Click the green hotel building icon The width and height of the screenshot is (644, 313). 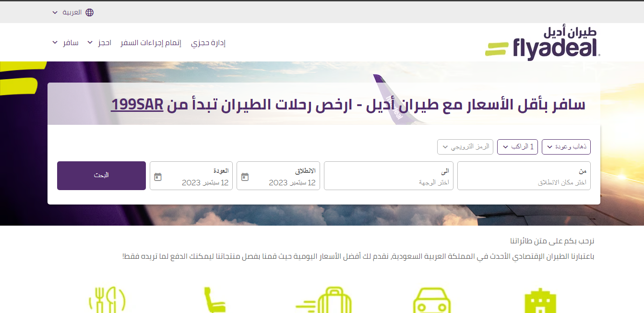pyautogui.click(x=539, y=301)
